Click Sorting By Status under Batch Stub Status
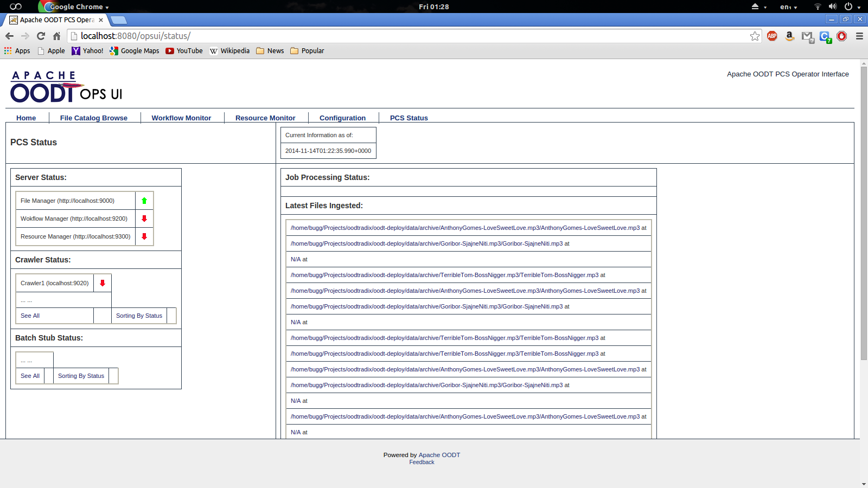This screenshot has width=868, height=488. [x=81, y=376]
